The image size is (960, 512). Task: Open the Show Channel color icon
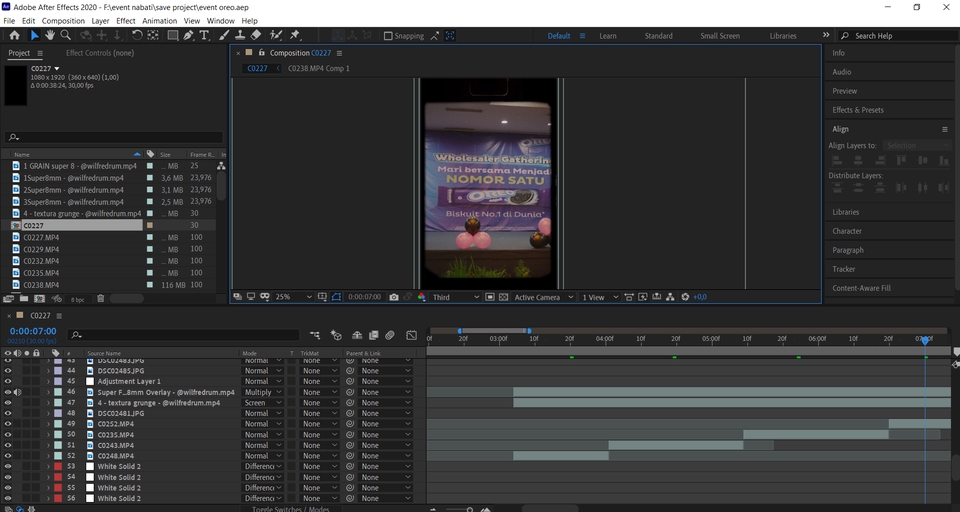point(421,297)
